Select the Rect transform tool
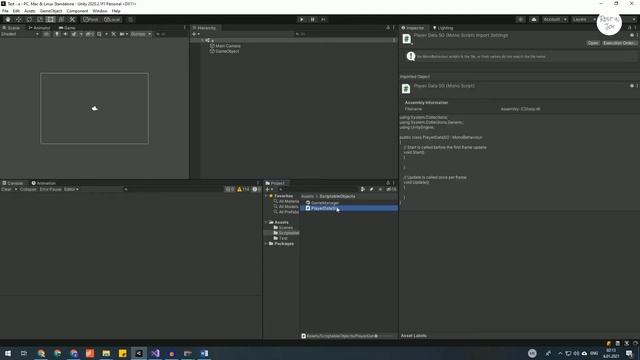 50,19
